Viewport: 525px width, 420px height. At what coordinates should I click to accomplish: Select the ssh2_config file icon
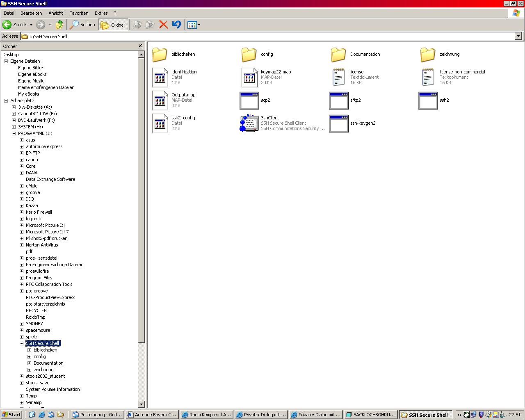(160, 123)
